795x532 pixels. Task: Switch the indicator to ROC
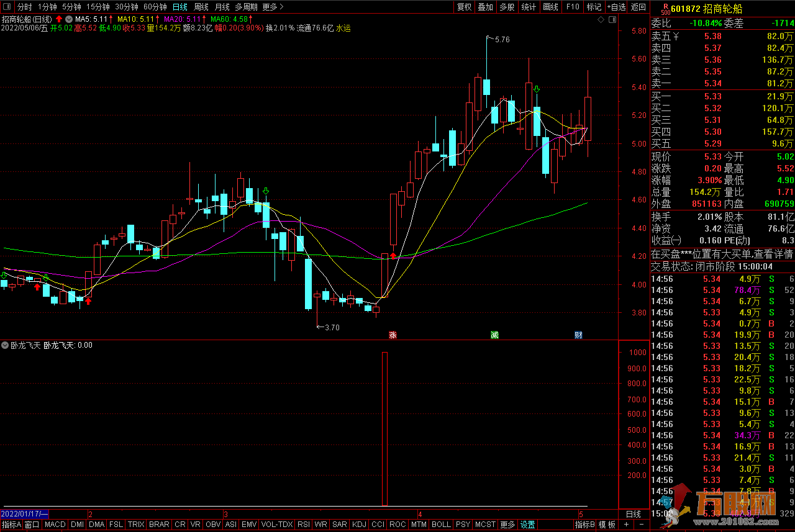click(x=397, y=525)
